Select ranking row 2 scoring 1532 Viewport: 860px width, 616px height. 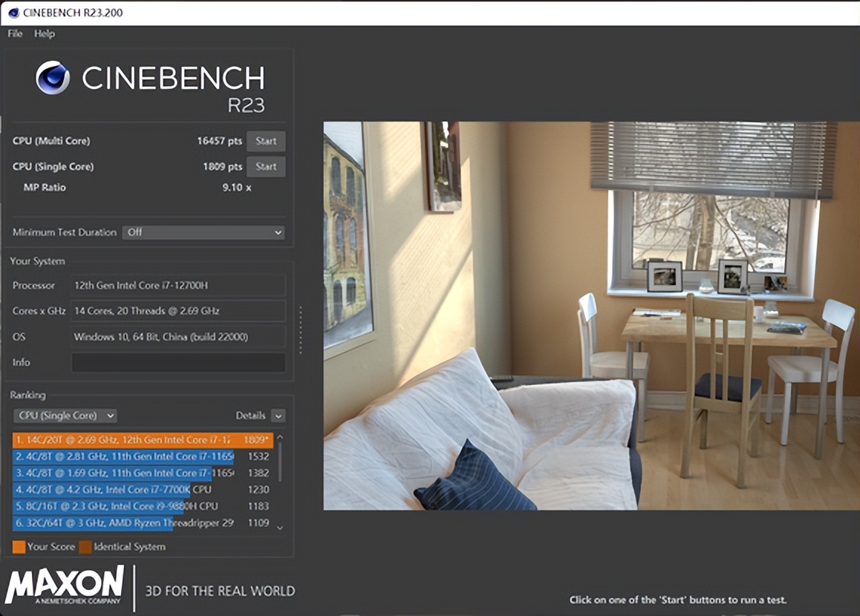pyautogui.click(x=143, y=456)
